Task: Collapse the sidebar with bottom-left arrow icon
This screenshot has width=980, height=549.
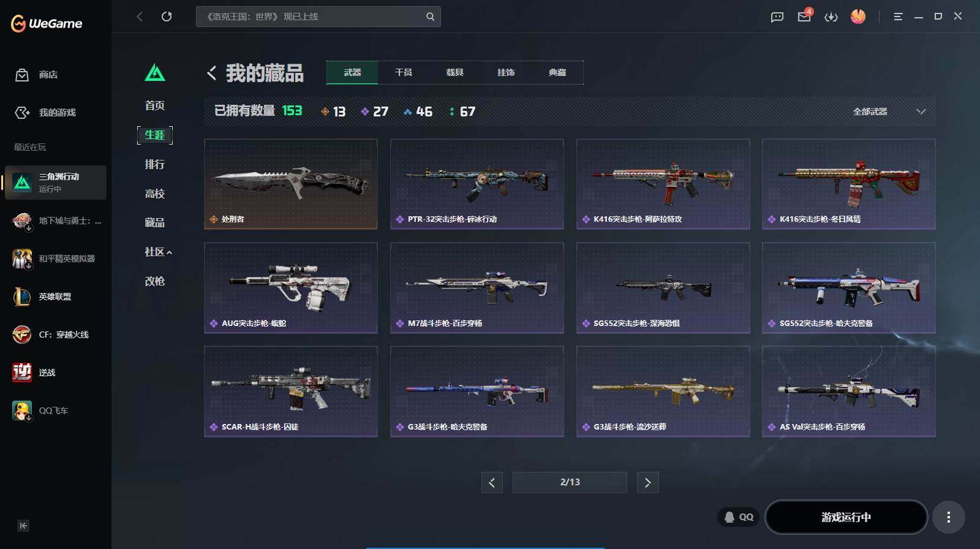Action: (x=23, y=526)
